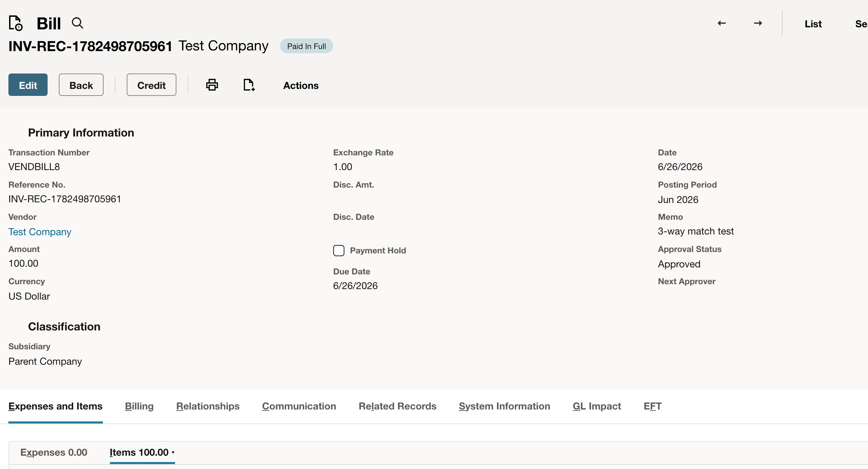This screenshot has width=868, height=469.
Task: Click the Classification section heading
Action: 64,327
